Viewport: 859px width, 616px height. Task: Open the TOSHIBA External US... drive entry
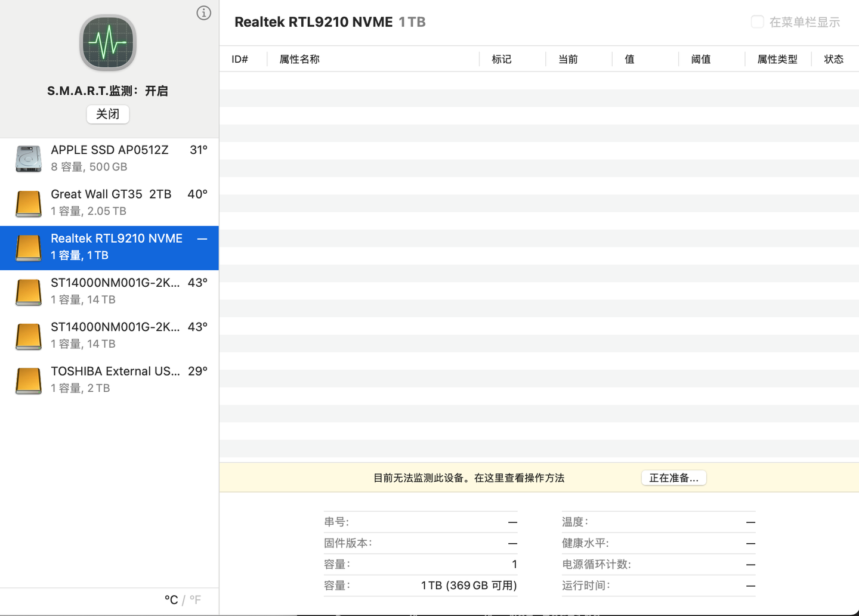[109, 380]
